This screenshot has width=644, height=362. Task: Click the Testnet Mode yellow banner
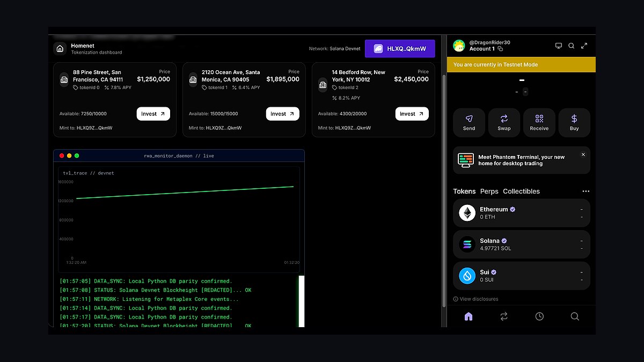point(521,64)
